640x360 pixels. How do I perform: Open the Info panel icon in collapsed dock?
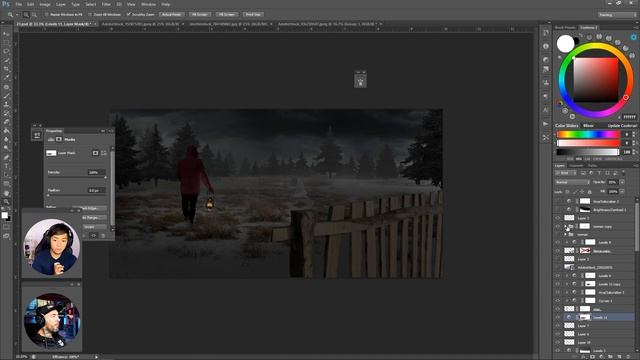(546, 46)
